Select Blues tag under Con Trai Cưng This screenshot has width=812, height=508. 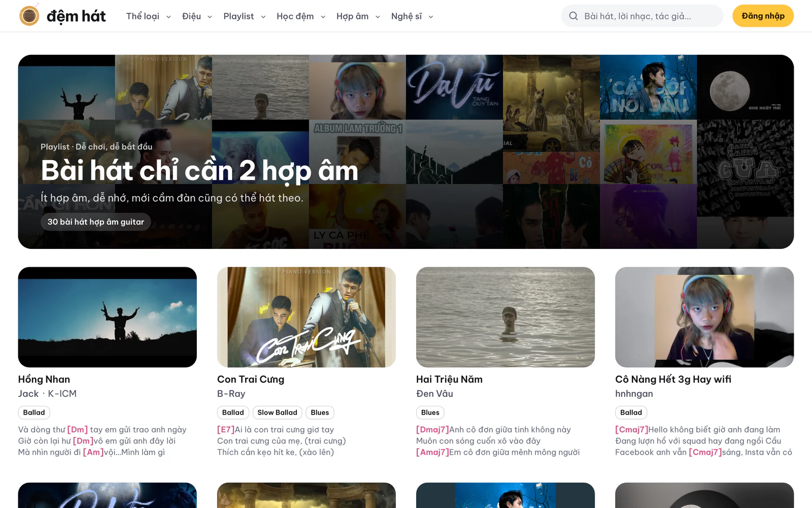point(320,412)
